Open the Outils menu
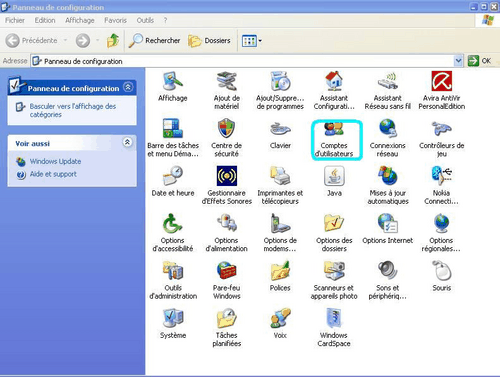Screen dimensions: 500x377 tap(145, 20)
